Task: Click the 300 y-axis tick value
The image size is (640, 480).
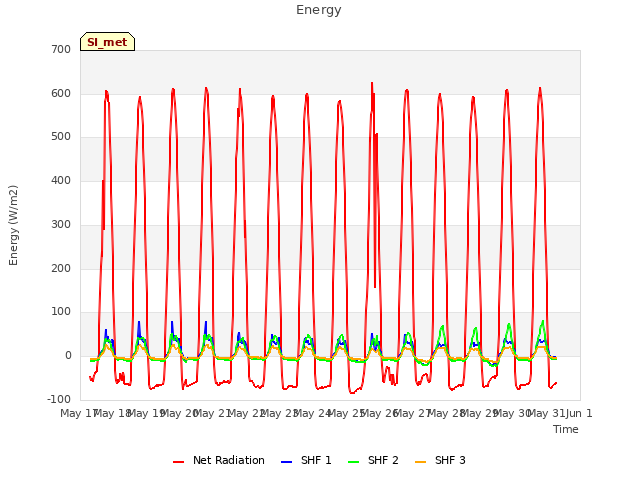Action: point(61,224)
